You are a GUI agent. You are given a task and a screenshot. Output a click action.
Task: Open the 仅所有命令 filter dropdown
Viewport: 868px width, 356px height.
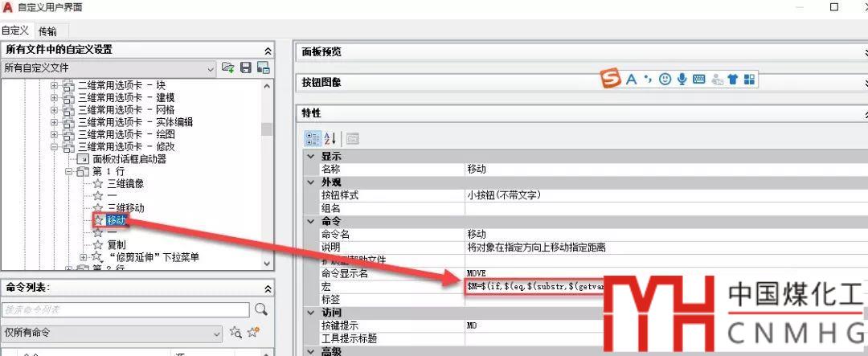(x=216, y=333)
